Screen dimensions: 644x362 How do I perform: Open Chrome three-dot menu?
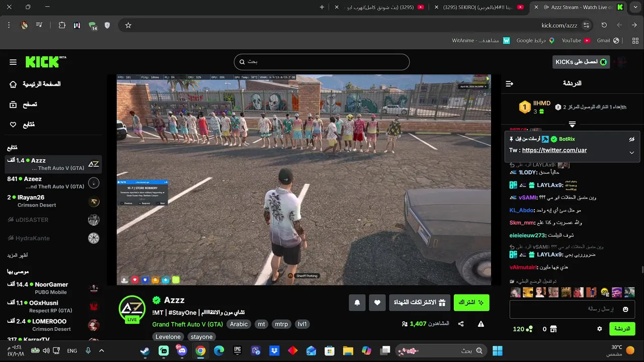click(9, 25)
